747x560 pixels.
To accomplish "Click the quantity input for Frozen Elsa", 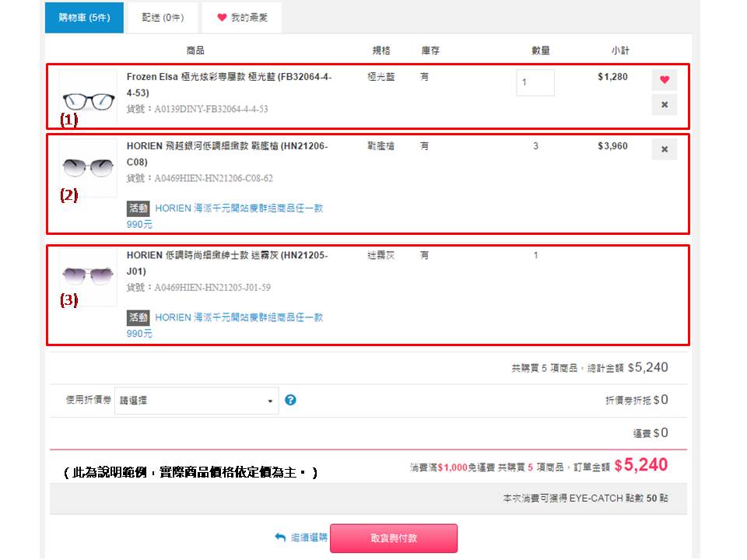I will click(x=535, y=83).
